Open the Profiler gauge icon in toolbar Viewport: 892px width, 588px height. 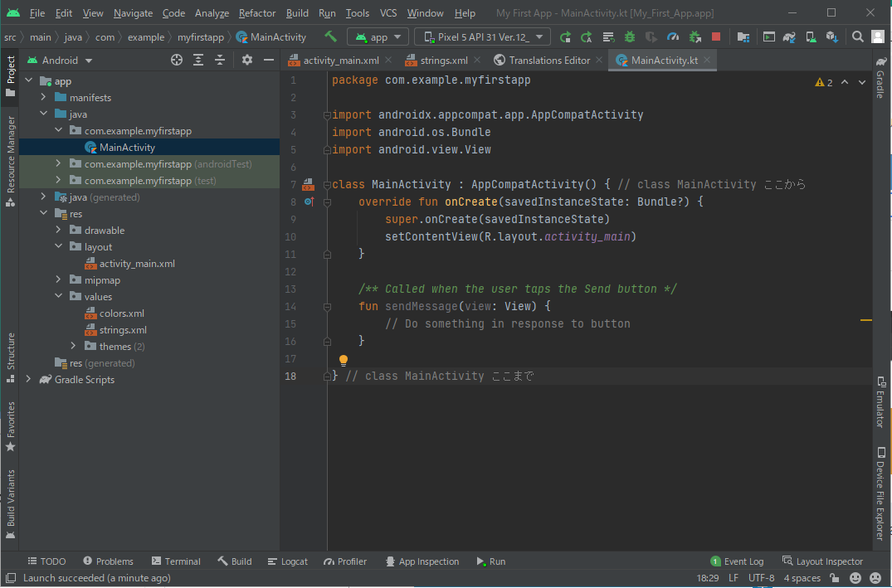coord(673,37)
